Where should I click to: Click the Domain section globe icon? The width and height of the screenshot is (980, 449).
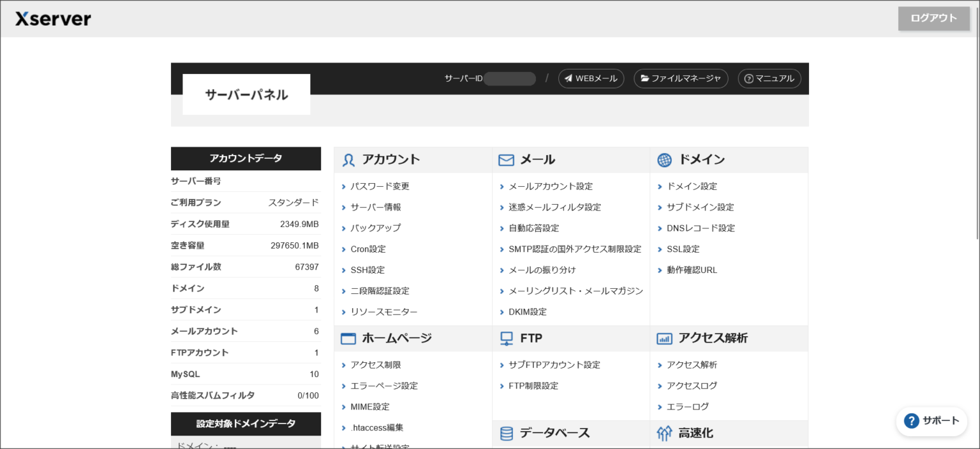tap(664, 160)
